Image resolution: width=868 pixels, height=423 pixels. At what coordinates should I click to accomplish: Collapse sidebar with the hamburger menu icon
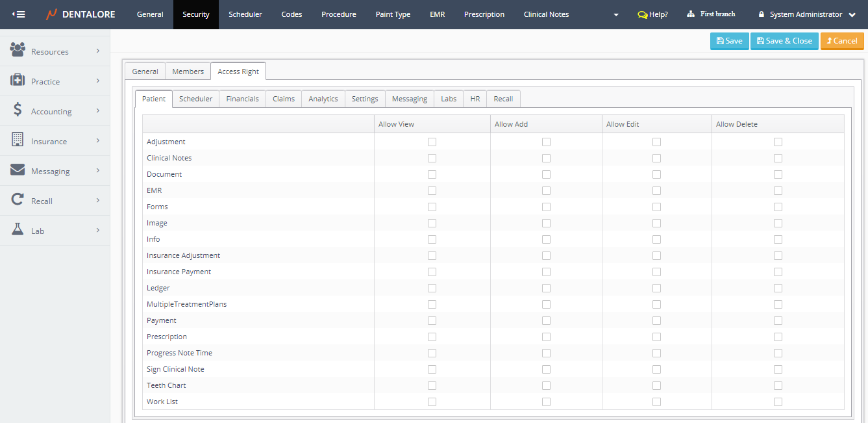19,14
